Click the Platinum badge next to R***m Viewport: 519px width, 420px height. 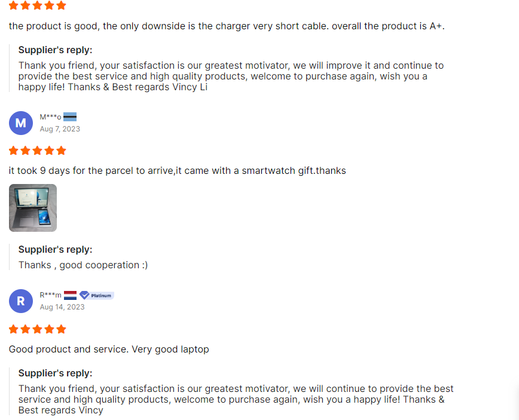point(97,295)
